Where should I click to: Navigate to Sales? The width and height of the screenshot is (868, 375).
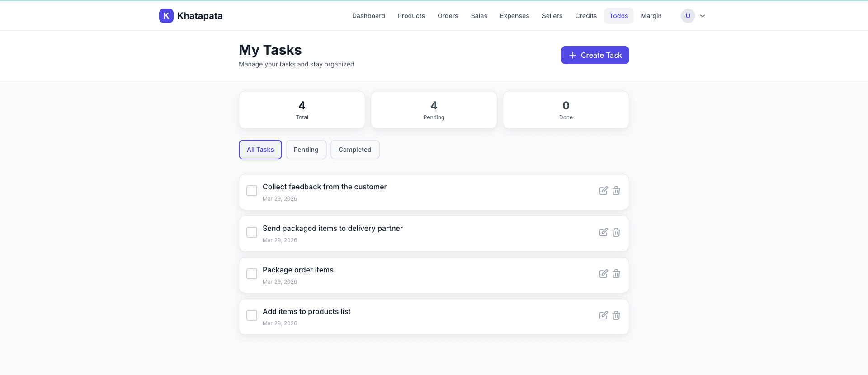(479, 16)
